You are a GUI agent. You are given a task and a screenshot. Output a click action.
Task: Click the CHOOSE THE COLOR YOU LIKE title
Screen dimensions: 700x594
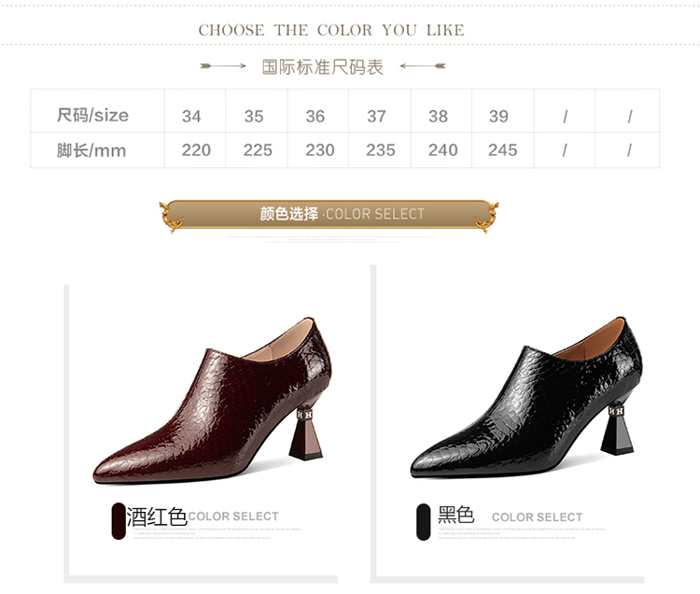tap(331, 31)
